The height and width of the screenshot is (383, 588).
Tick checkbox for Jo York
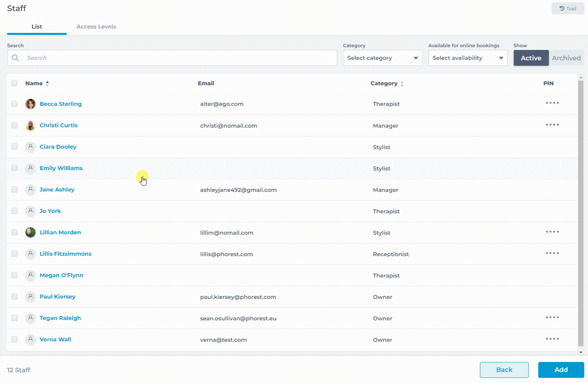coord(15,211)
